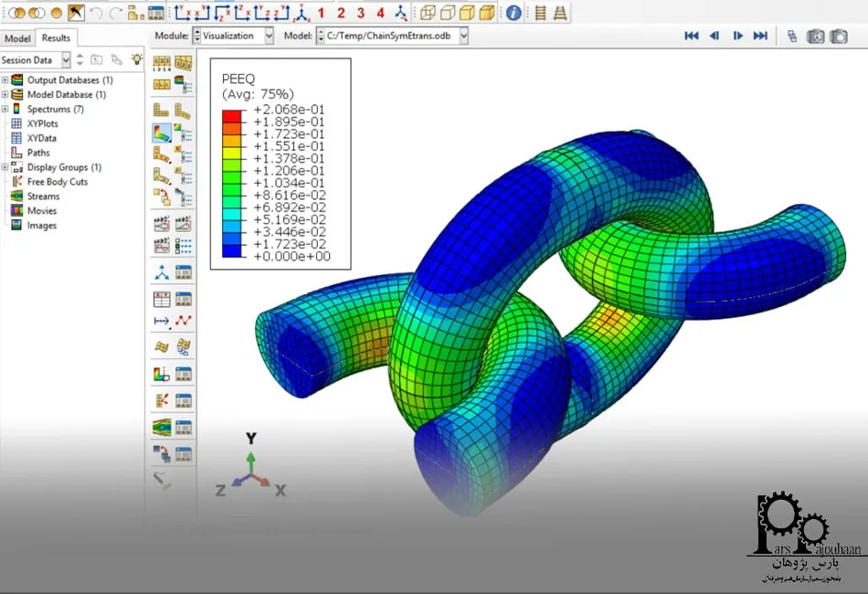Select the Results tab
Image resolution: width=868 pixels, height=594 pixels.
tap(56, 38)
